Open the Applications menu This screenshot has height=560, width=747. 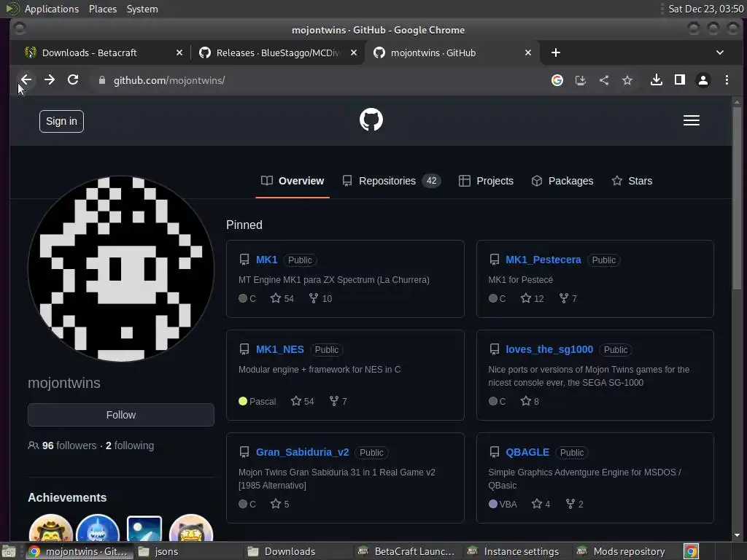coord(52,9)
